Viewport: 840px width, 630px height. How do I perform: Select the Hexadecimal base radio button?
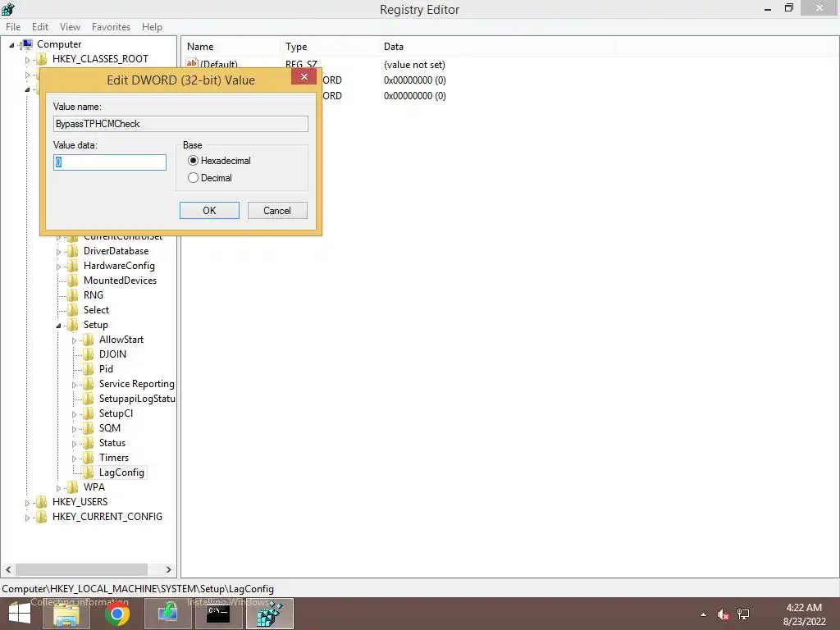click(x=193, y=161)
